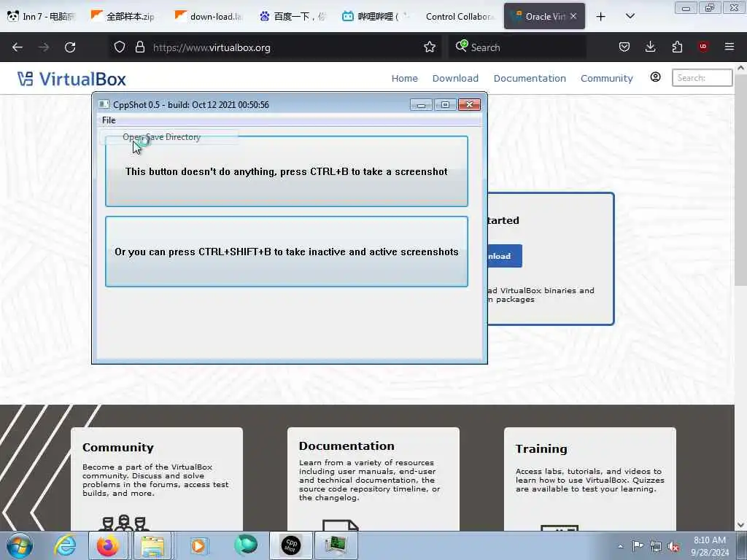The width and height of the screenshot is (747, 560).
Task: Switch to the Inn 7 tab
Action: coord(42,16)
